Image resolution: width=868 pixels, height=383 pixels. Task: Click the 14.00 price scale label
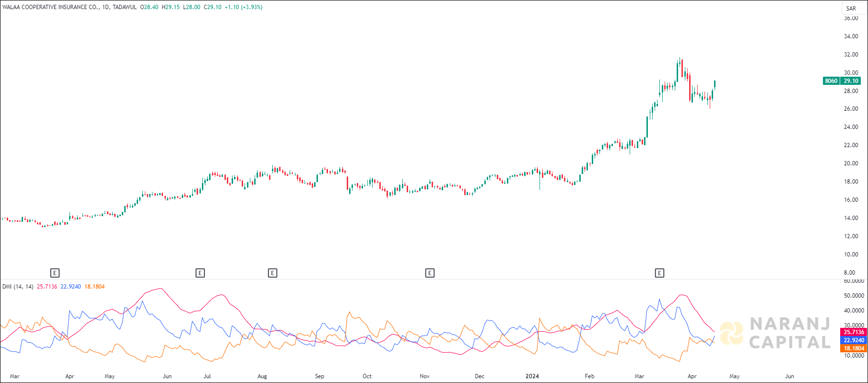(x=851, y=218)
